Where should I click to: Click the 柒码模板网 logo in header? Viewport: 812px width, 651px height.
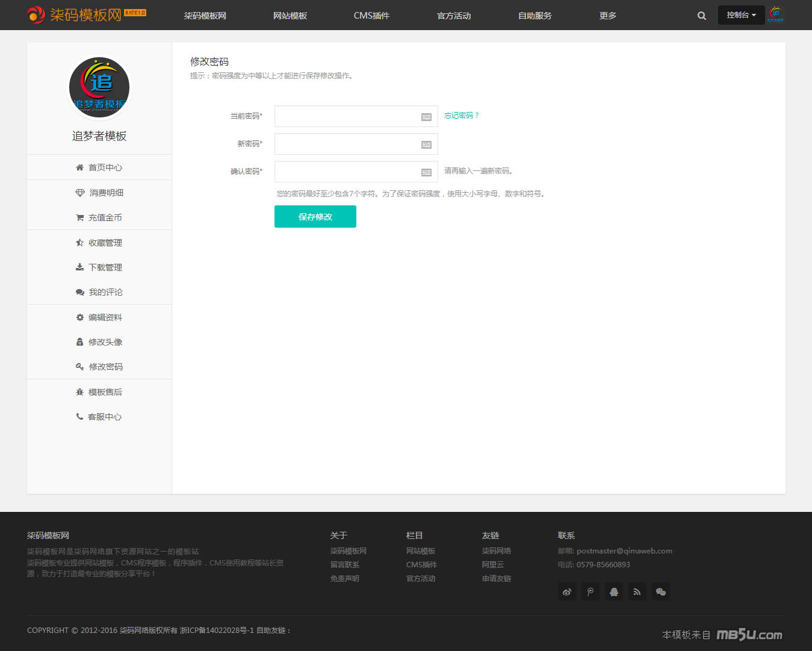pos(86,14)
